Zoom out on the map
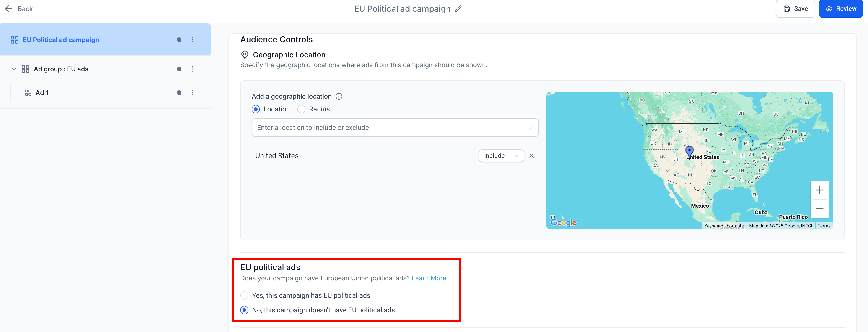This screenshot has height=332, width=868. pos(819,208)
